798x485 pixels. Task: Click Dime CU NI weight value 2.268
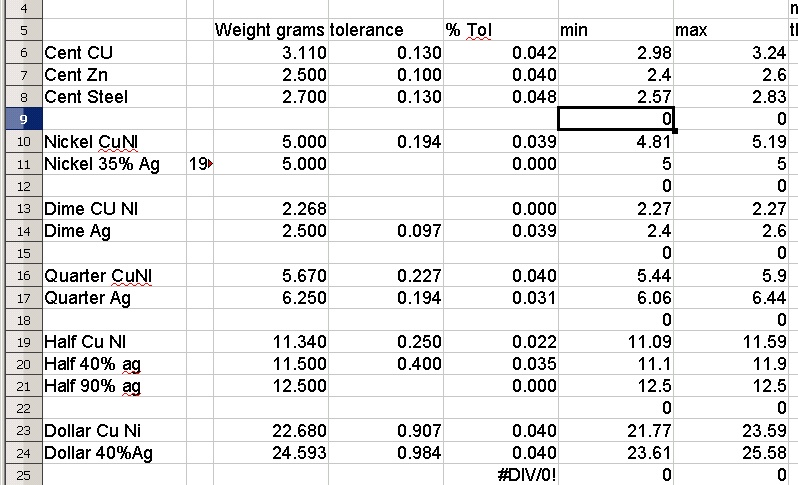270,208
